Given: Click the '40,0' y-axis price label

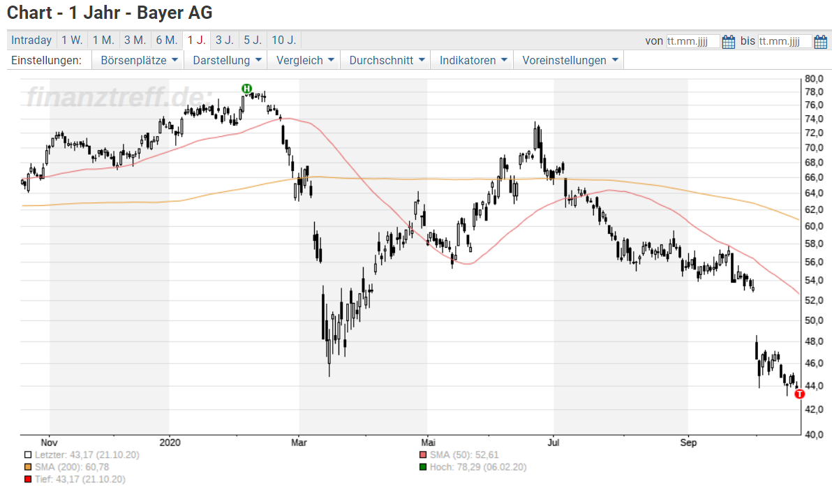Looking at the screenshot, I should point(814,434).
